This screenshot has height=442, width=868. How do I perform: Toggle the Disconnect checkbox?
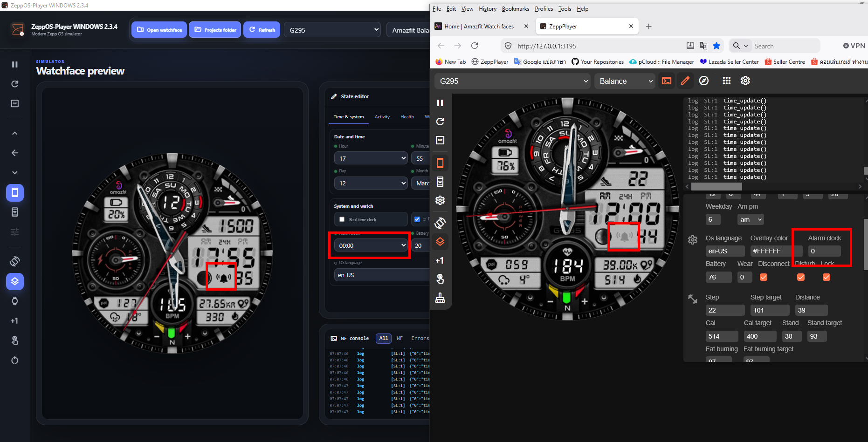coord(764,277)
